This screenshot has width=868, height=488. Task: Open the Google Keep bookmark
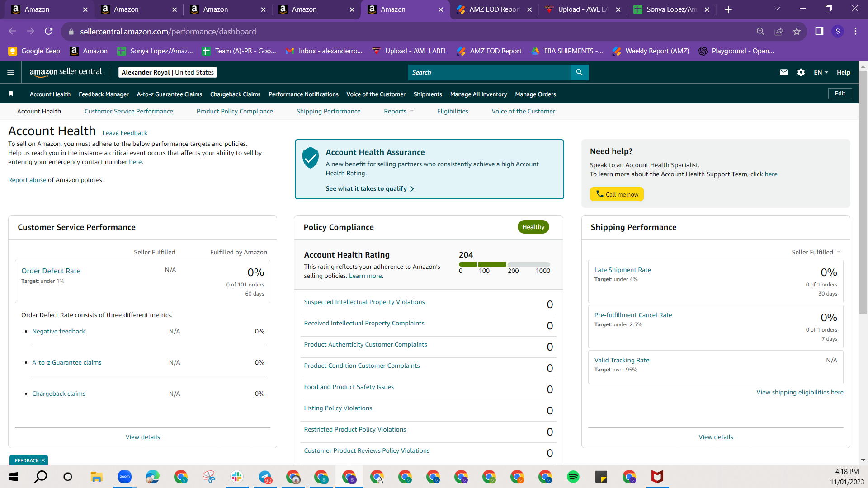point(34,51)
